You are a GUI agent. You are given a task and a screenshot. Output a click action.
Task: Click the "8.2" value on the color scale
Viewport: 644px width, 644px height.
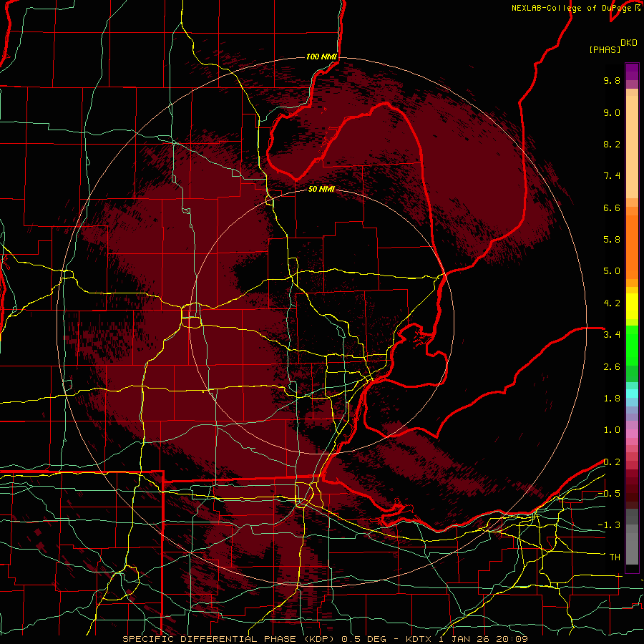click(x=612, y=144)
